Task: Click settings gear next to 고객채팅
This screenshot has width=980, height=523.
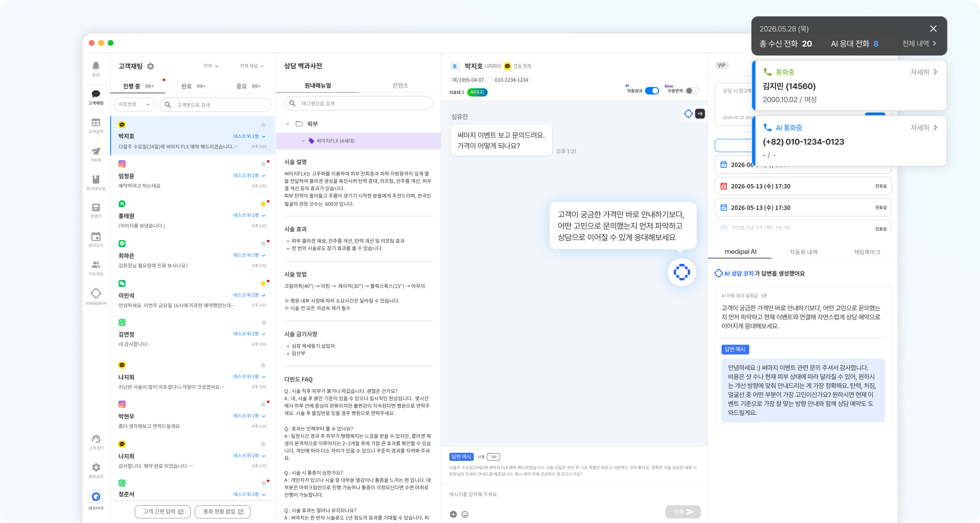Action: [150, 66]
